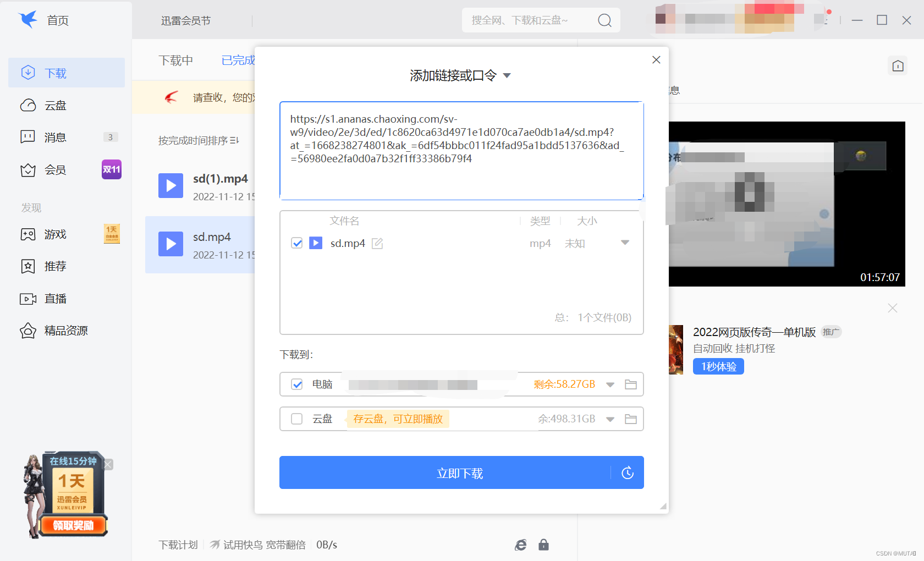Click the sd.mp4 video type icon in dialog

pos(316,243)
